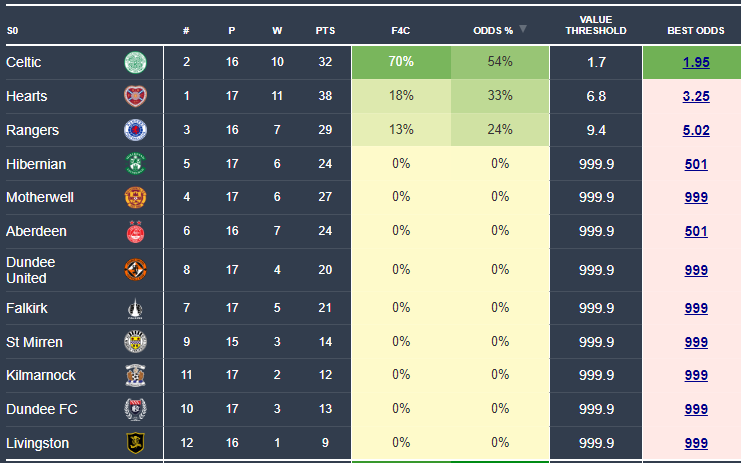Click the Hearts club crest icon
The height and width of the screenshot is (463, 741).
click(134, 96)
